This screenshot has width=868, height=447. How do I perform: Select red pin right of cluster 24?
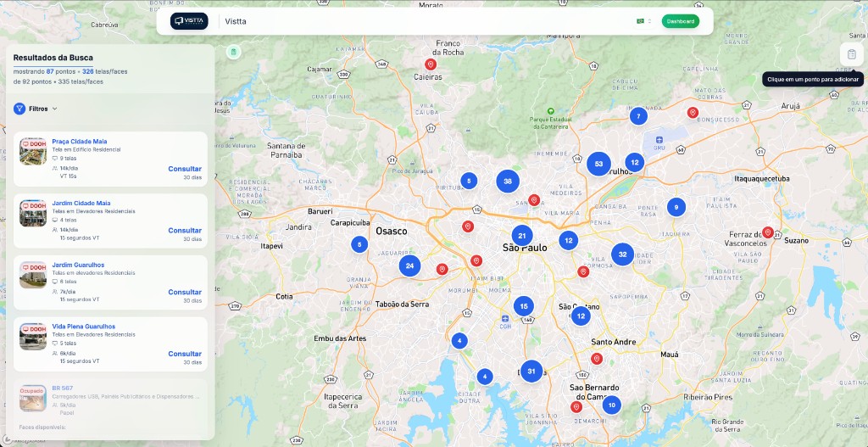pos(442,269)
